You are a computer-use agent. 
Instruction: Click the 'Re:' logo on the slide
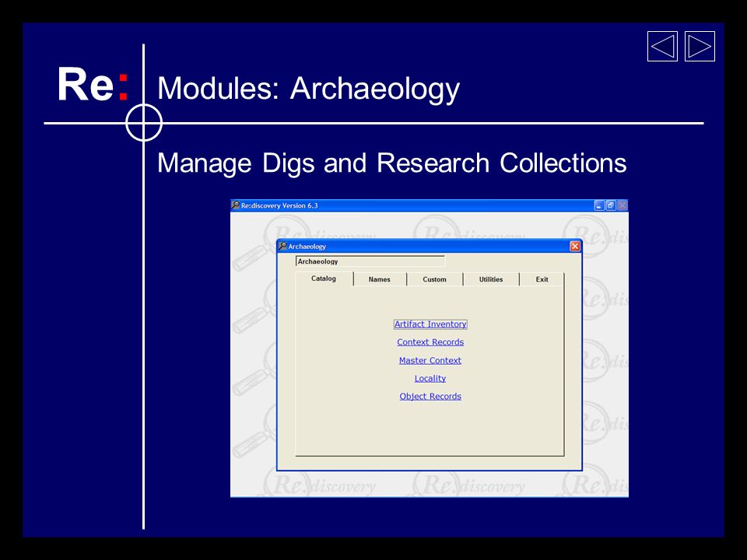tap(93, 84)
